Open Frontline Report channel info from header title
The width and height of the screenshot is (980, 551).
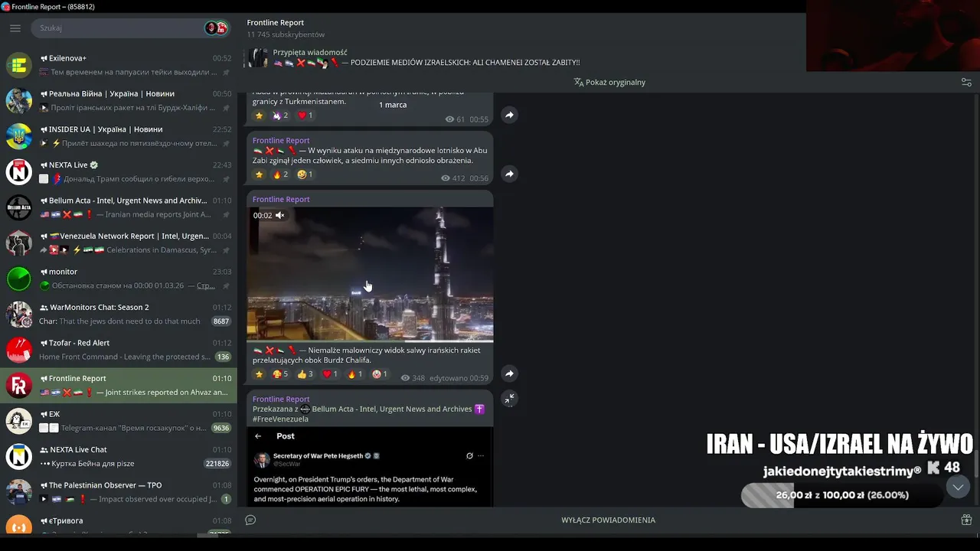pyautogui.click(x=275, y=23)
